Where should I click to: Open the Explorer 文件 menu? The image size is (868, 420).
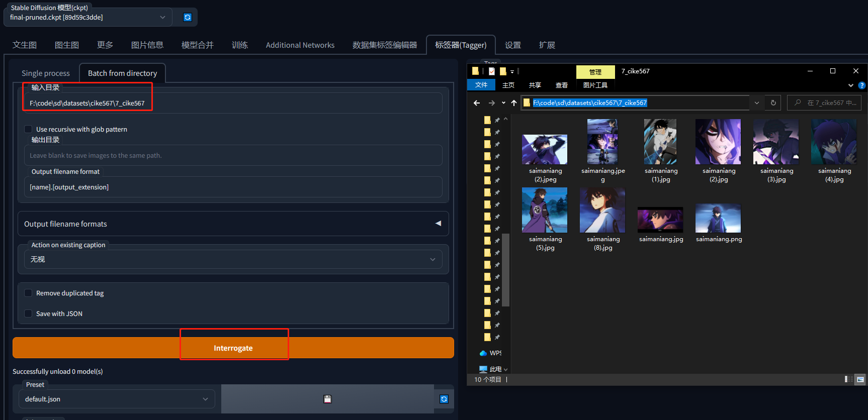click(x=481, y=85)
